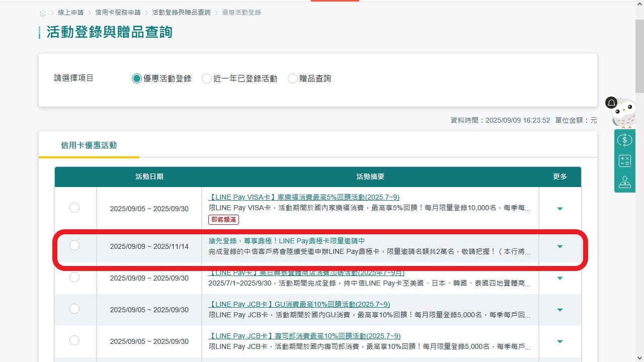Image resolution: width=644 pixels, height=362 pixels.
Task: Open 美日韓泰實體商店消費加碼活動 link
Action: tap(306, 273)
